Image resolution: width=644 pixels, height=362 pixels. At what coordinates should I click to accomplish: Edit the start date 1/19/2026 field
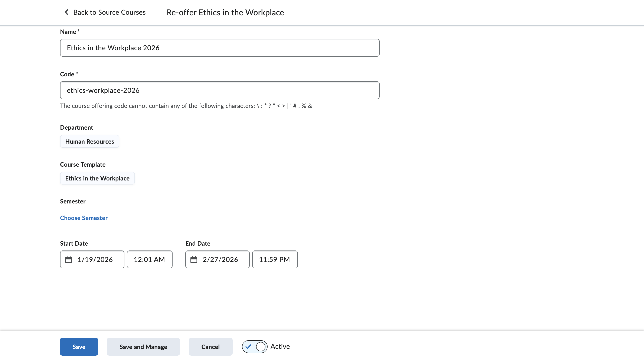tap(92, 260)
